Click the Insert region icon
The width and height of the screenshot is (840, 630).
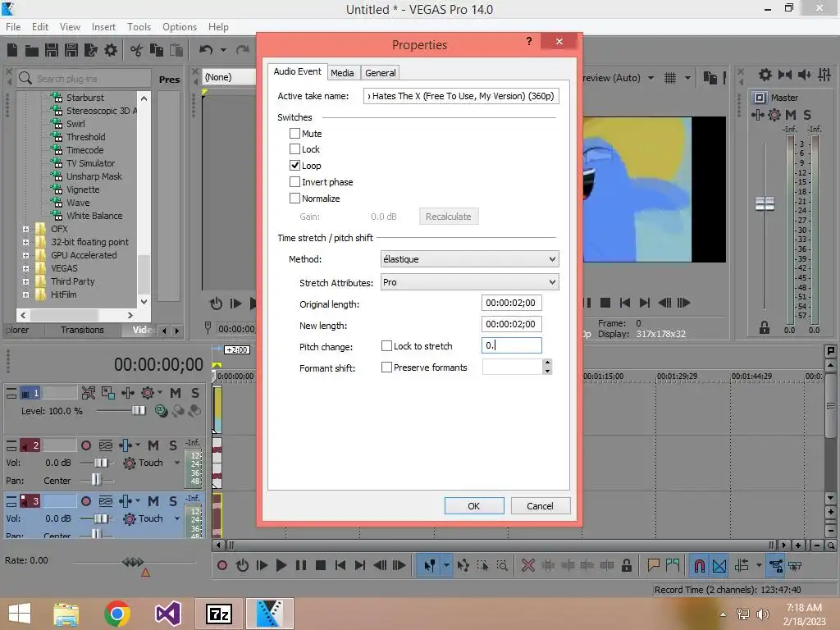click(673, 565)
